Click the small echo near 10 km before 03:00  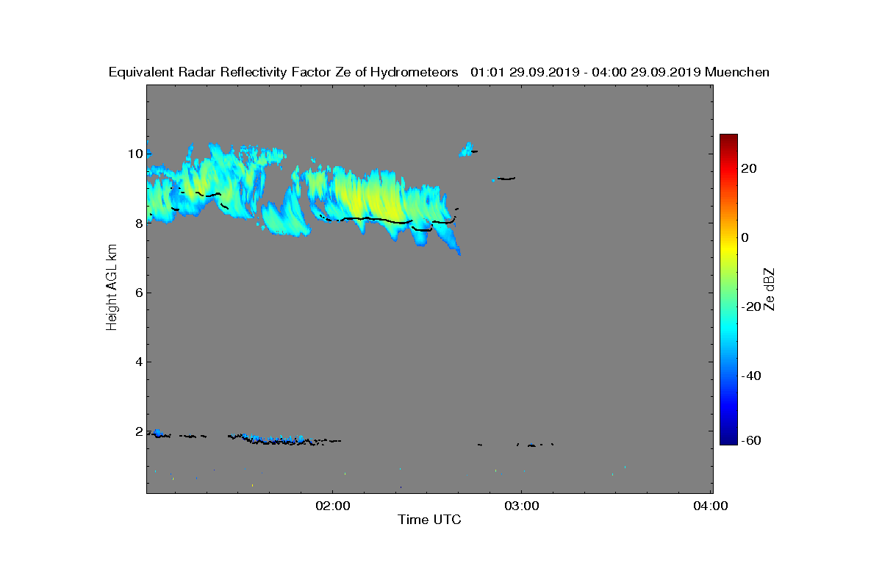click(x=467, y=149)
